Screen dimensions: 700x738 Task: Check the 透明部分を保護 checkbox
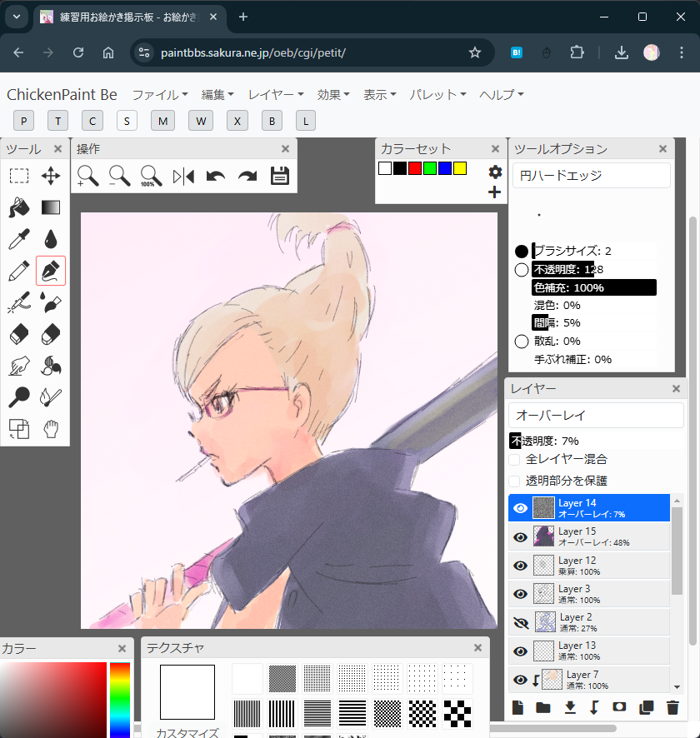pos(515,481)
